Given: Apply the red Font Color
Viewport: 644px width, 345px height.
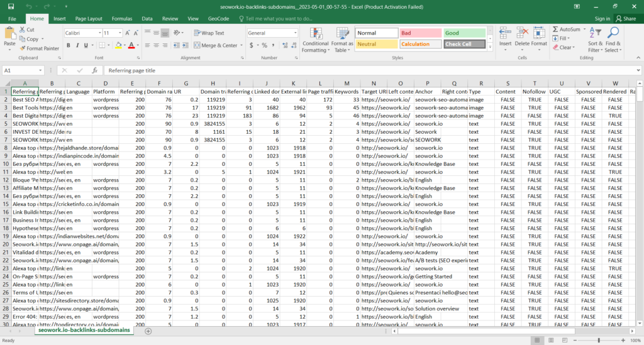Looking at the screenshot, I should pos(131,45).
